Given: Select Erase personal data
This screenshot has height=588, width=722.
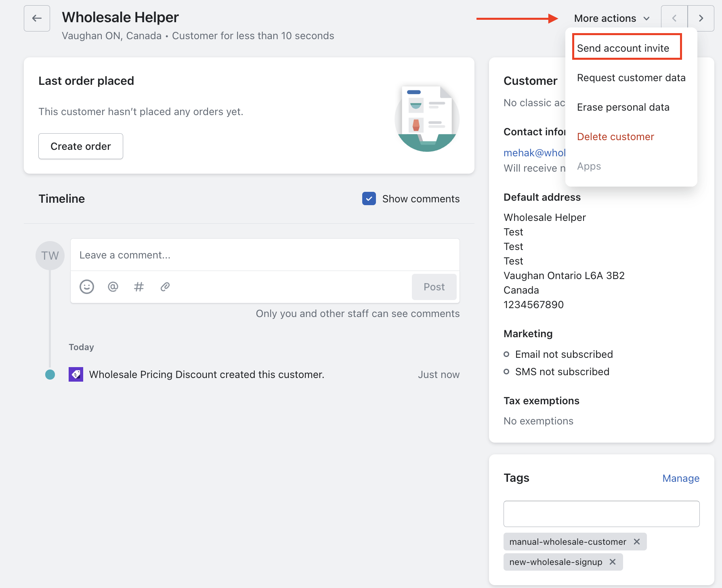Looking at the screenshot, I should (623, 107).
